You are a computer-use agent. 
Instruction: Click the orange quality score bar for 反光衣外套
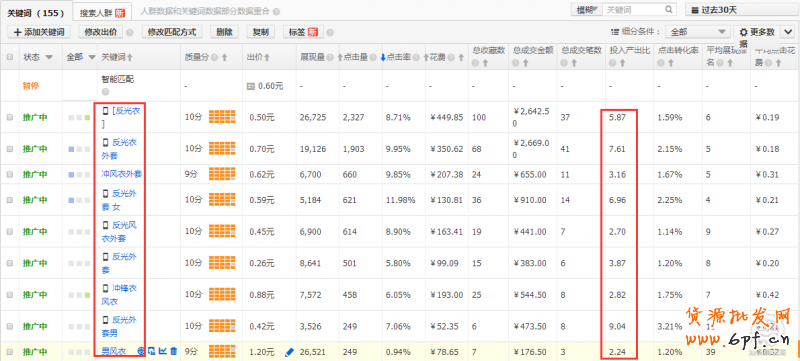click(222, 148)
